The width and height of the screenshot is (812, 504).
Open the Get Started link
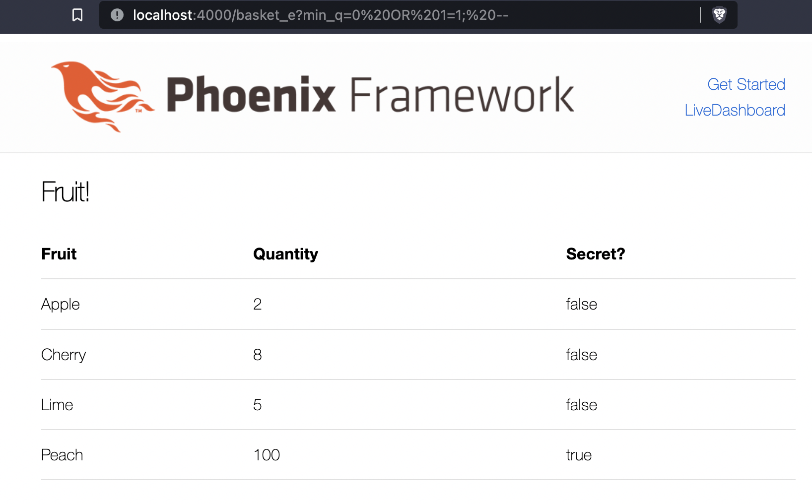(x=746, y=84)
